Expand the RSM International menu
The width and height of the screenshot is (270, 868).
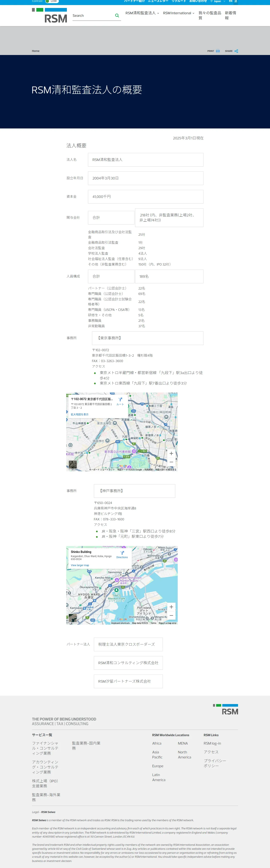(x=179, y=13)
